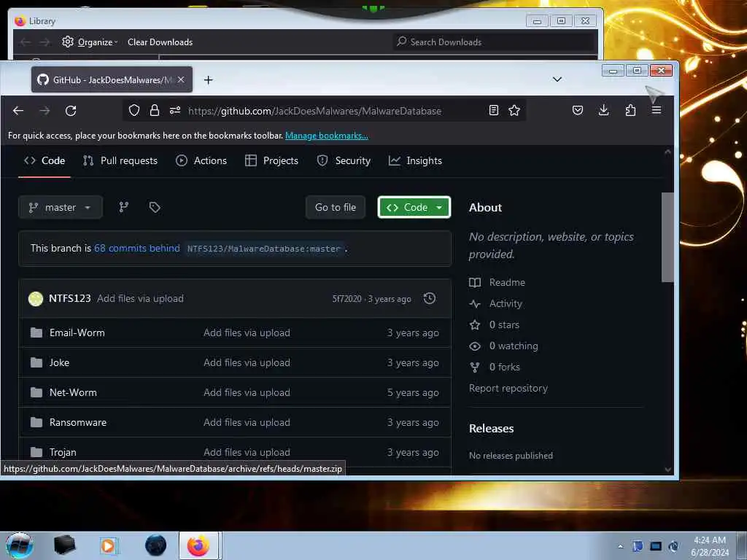747x560 pixels.
Task: View tags using the tag icon
Action: [155, 207]
